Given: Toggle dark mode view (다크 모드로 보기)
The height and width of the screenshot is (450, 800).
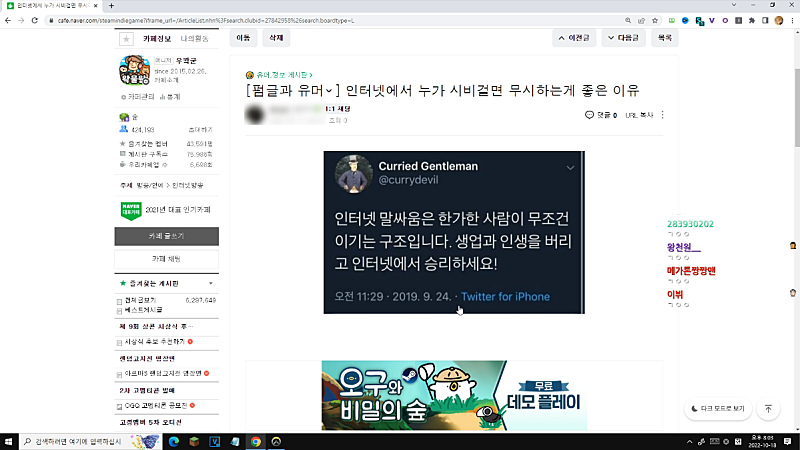Looking at the screenshot, I should (x=718, y=408).
